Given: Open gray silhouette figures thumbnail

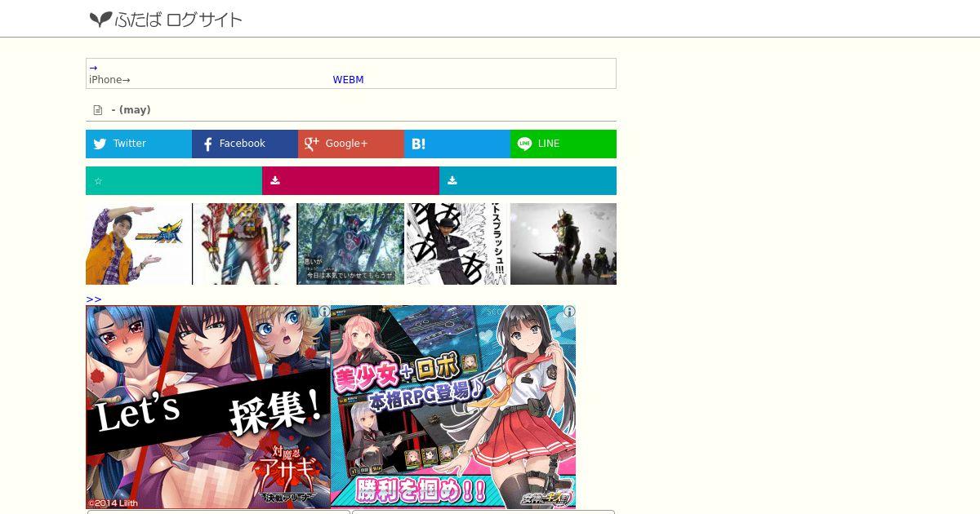Looking at the screenshot, I should pyautogui.click(x=563, y=244).
